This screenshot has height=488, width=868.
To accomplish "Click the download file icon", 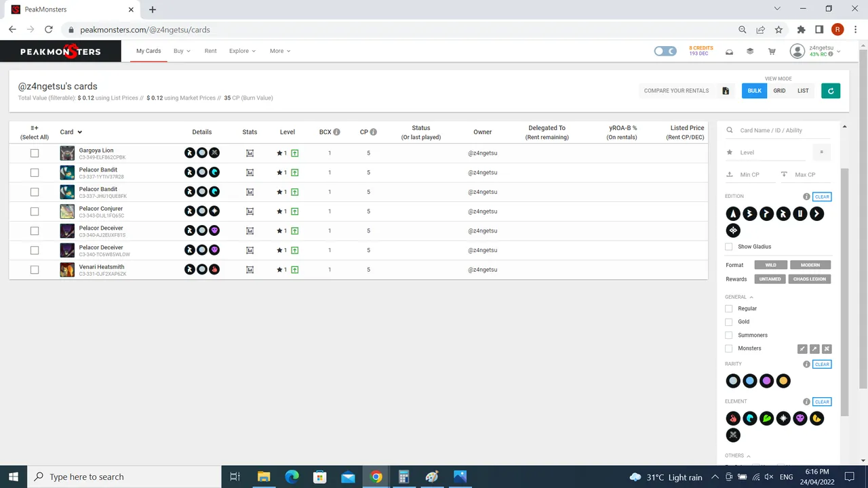I will pos(726,91).
